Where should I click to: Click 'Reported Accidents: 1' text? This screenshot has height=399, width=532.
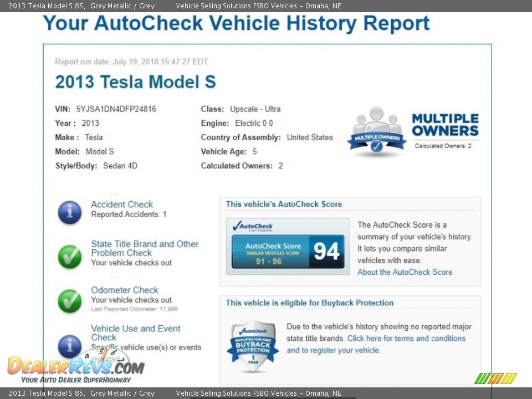(129, 214)
